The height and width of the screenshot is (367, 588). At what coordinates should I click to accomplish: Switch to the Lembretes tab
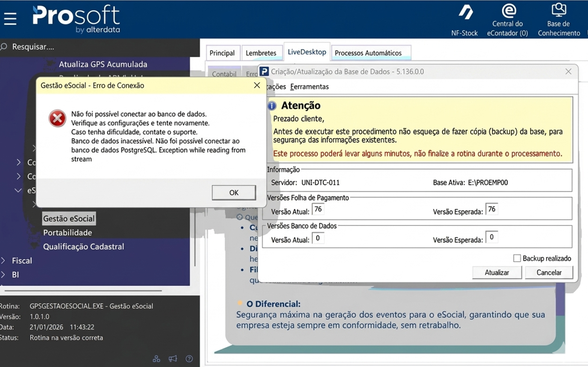point(261,53)
